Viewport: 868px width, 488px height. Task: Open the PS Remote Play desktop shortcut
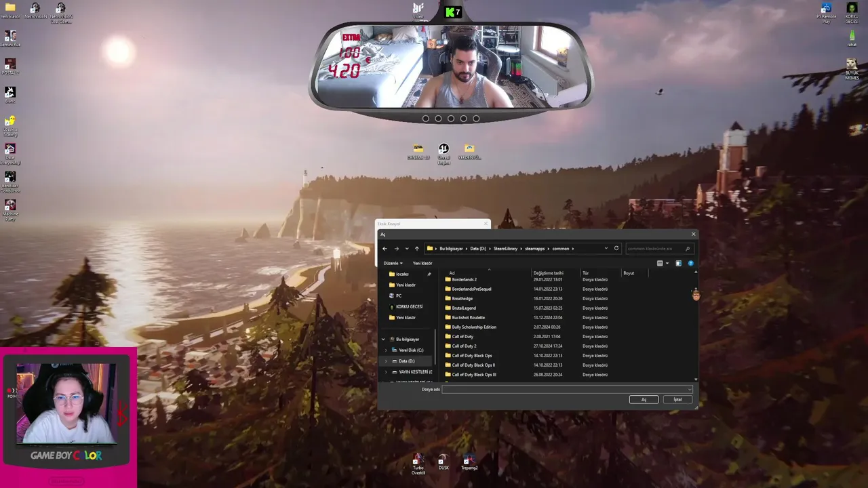[826, 12]
